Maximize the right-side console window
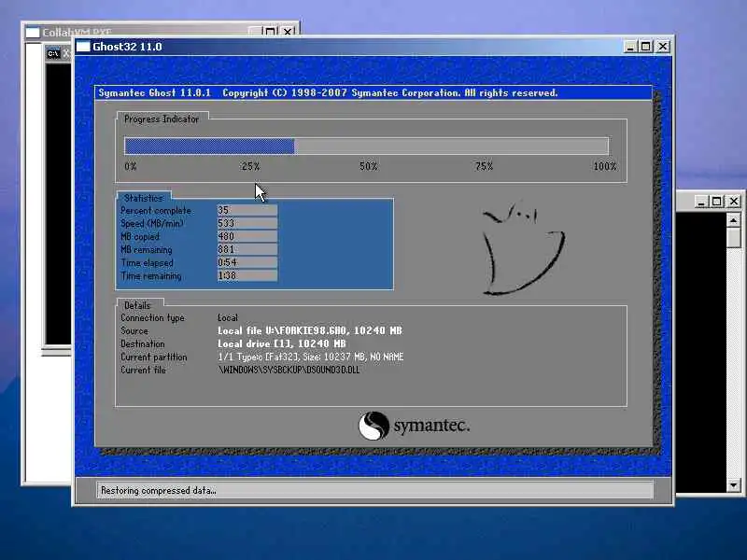Viewport: 747px width, 560px height. pos(716,202)
